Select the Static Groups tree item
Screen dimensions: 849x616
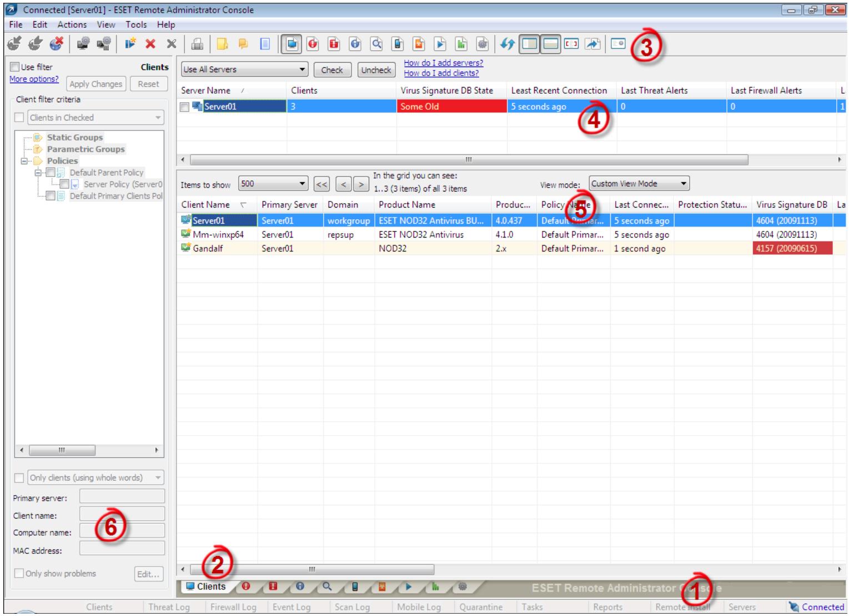(x=75, y=138)
